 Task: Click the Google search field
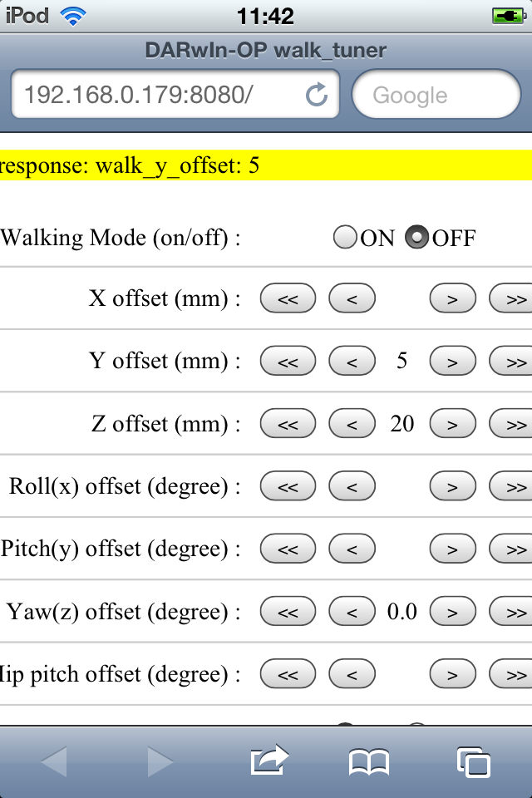[x=436, y=94]
